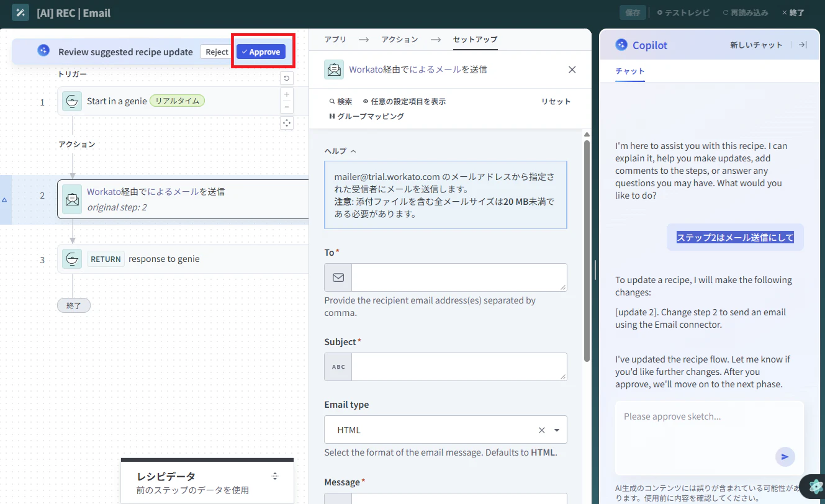Click the 保存 button
Screen dimensions: 825x504
tap(633, 12)
